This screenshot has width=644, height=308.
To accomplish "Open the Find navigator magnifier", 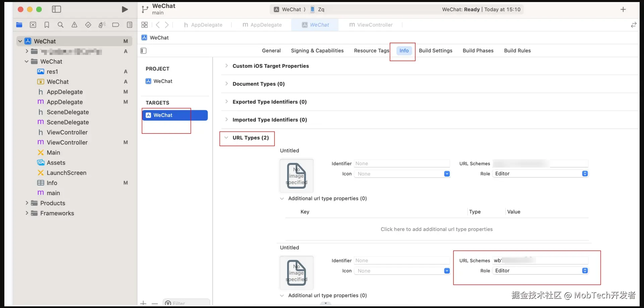I will point(60,25).
